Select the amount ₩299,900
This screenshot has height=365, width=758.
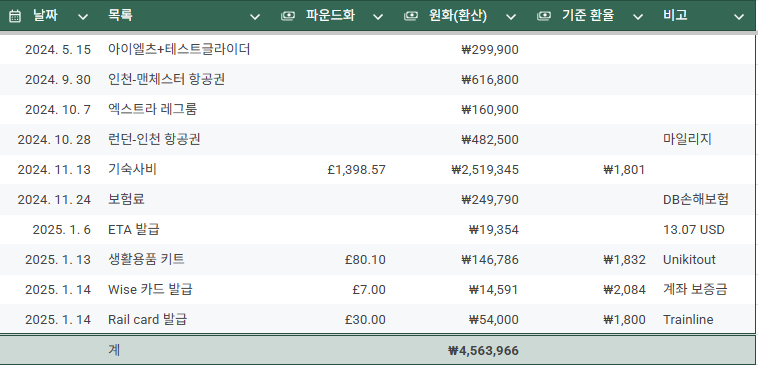point(490,50)
